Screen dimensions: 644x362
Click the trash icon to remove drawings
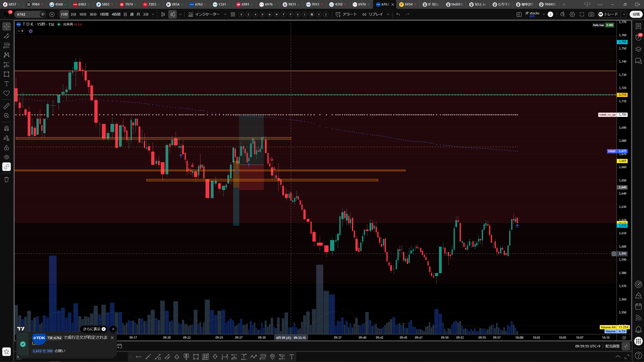[x=7, y=179]
